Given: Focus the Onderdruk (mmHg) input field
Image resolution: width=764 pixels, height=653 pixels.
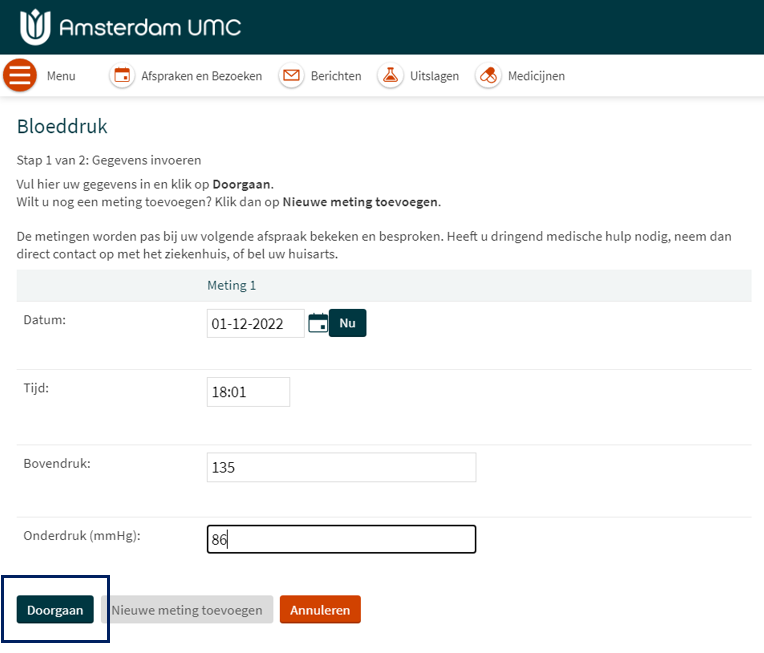Looking at the screenshot, I should [341, 540].
